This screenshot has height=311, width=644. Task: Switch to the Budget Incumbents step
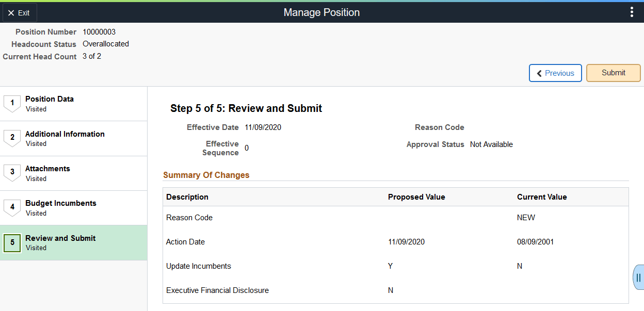(x=60, y=203)
